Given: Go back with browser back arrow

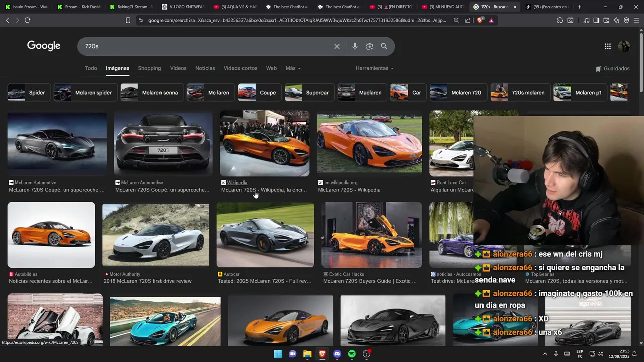Looking at the screenshot, I should coord(8,20).
